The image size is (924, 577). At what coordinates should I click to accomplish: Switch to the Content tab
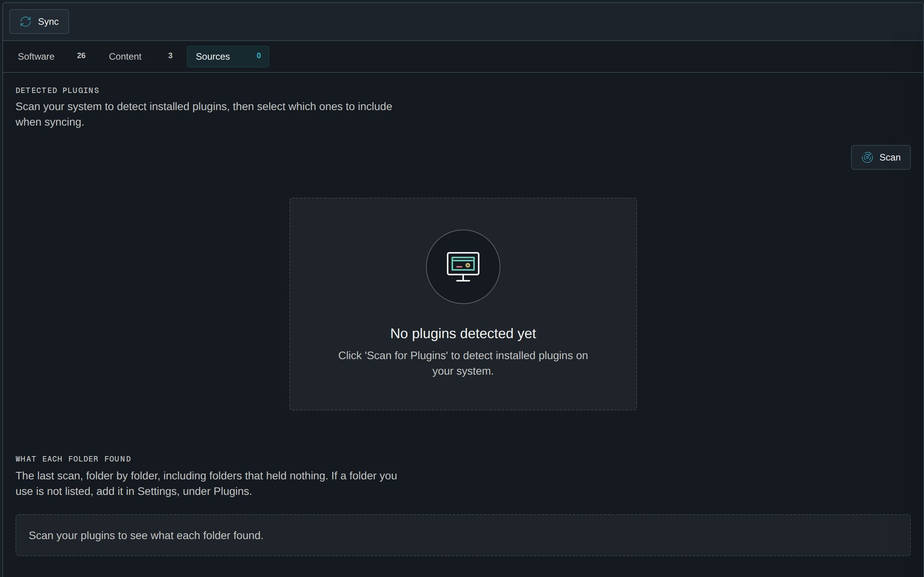point(141,56)
